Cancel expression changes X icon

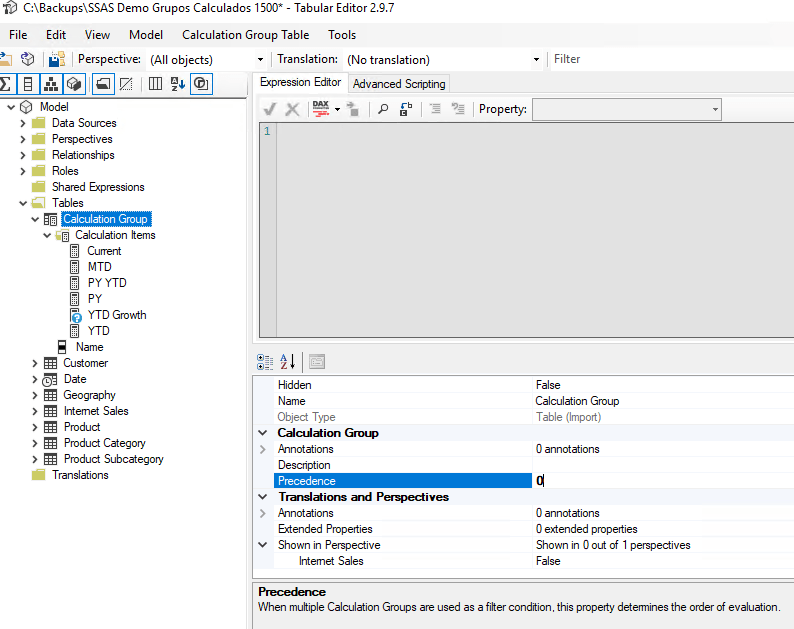pos(292,109)
